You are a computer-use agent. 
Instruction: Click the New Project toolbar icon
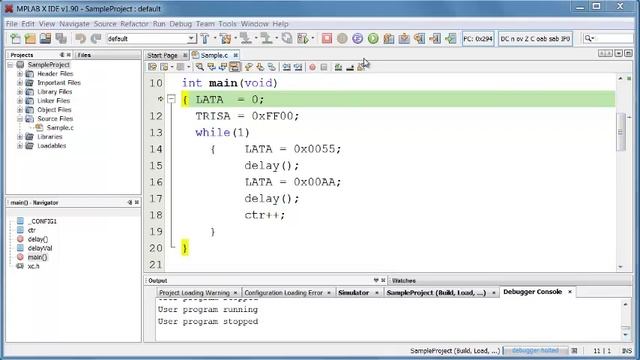pyautogui.click(x=30, y=39)
